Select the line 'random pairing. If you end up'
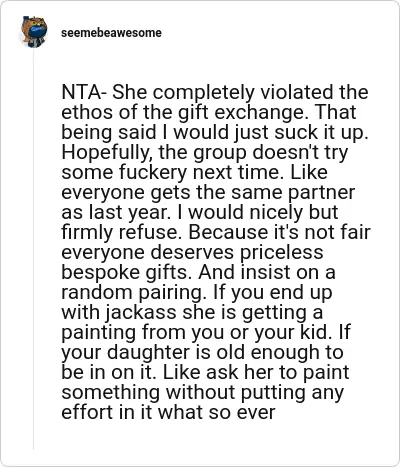Viewport: 400px width, 467px height. [197, 292]
